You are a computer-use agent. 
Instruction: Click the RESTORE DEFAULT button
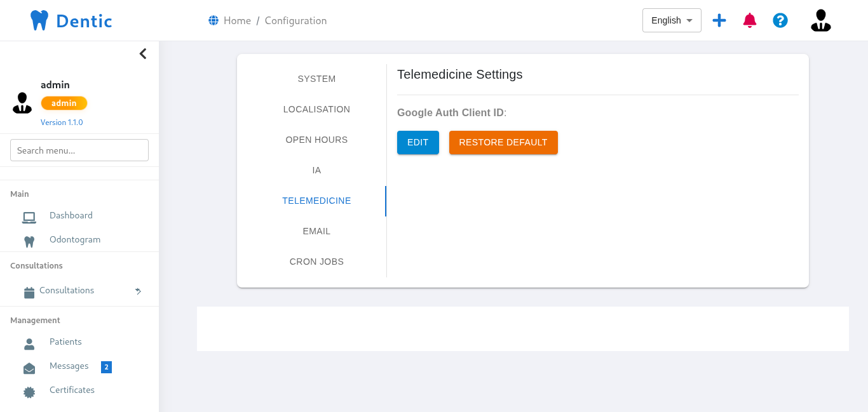click(503, 142)
